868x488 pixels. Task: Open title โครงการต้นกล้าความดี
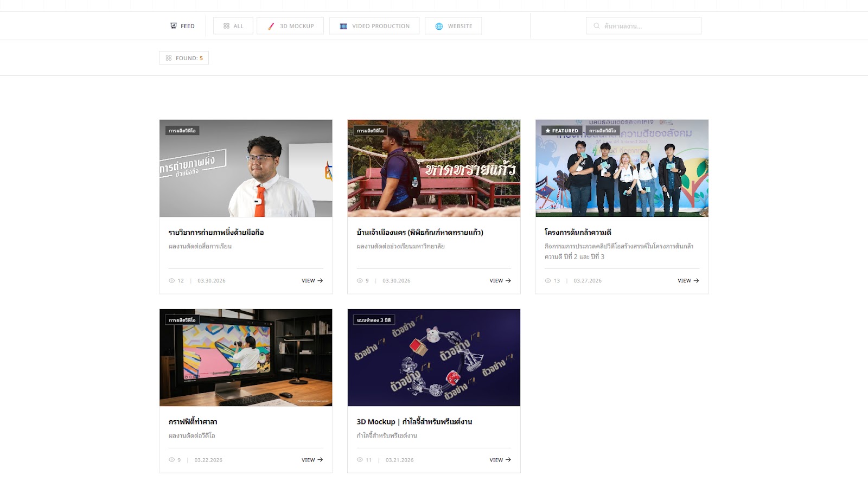pyautogui.click(x=578, y=232)
